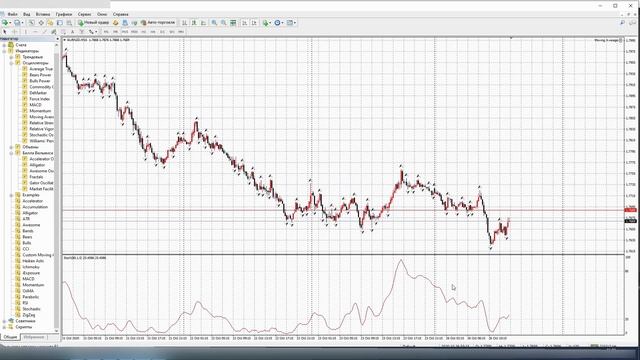Select the cursor arrow tool
640x360 pixels.
[5, 31]
